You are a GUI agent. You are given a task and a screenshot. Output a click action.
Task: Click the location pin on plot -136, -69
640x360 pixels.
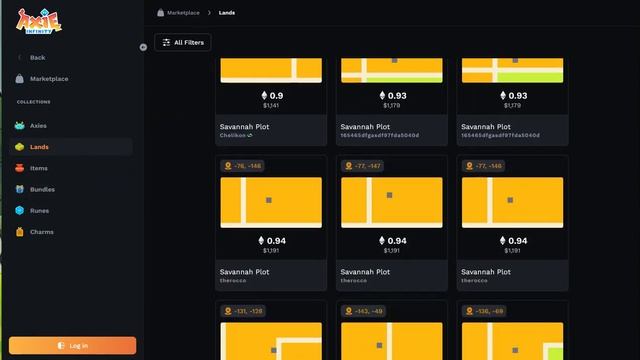click(x=469, y=311)
